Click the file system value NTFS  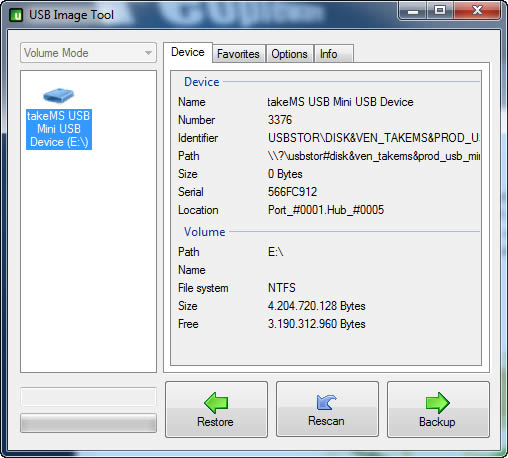click(x=281, y=288)
